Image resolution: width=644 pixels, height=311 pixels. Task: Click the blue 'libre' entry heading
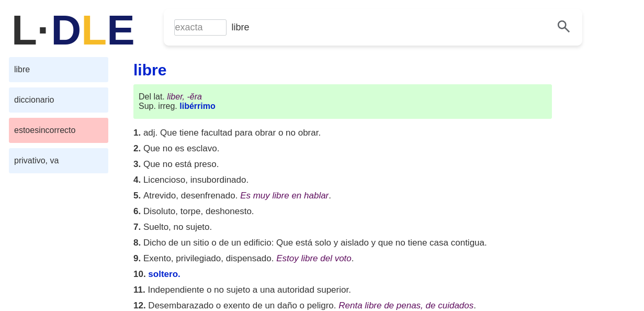coord(150,70)
